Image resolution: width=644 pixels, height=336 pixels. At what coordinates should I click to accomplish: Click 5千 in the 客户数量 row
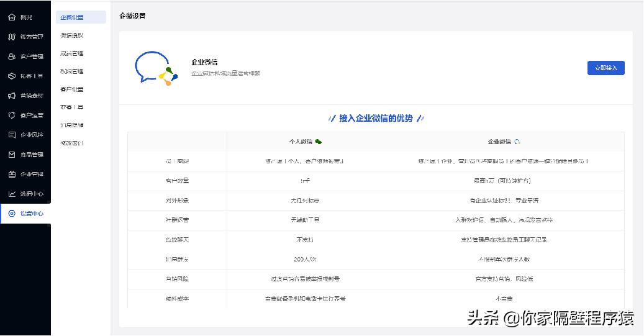pos(305,181)
